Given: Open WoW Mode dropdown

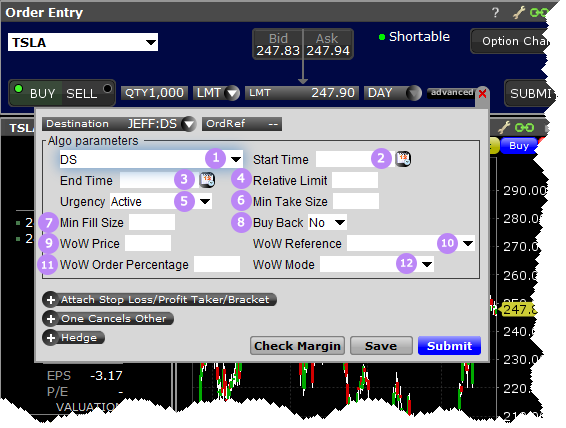Looking at the screenshot, I should coord(427,264).
